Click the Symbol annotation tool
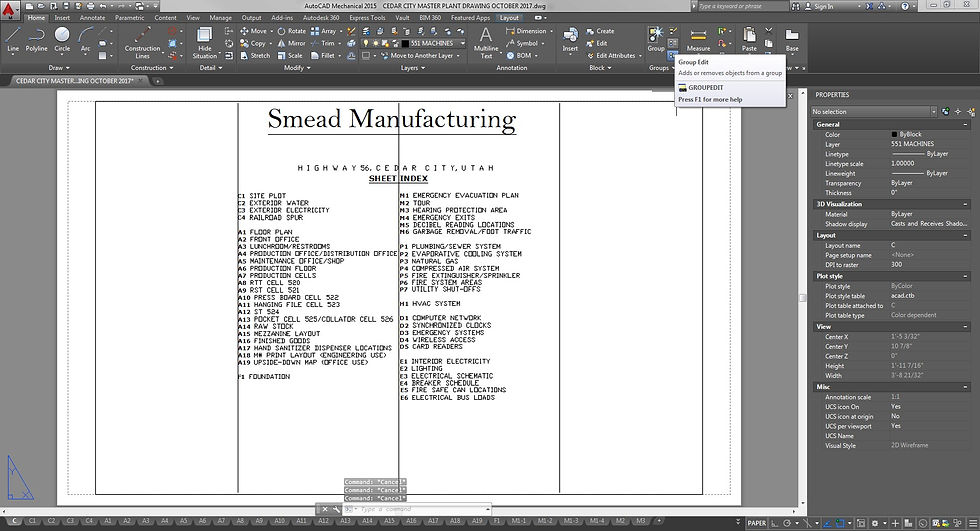Image resolution: width=980 pixels, height=531 pixels. 522,44
